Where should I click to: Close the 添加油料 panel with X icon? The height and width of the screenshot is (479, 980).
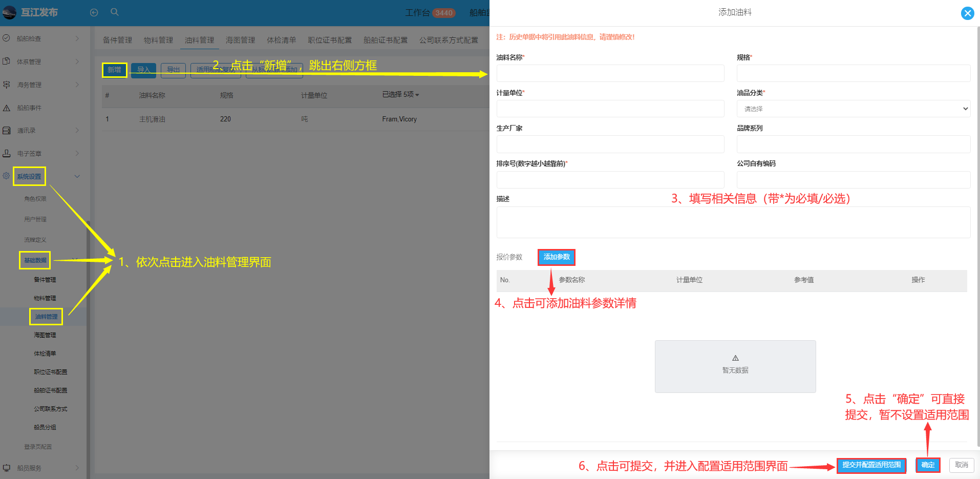(x=967, y=13)
